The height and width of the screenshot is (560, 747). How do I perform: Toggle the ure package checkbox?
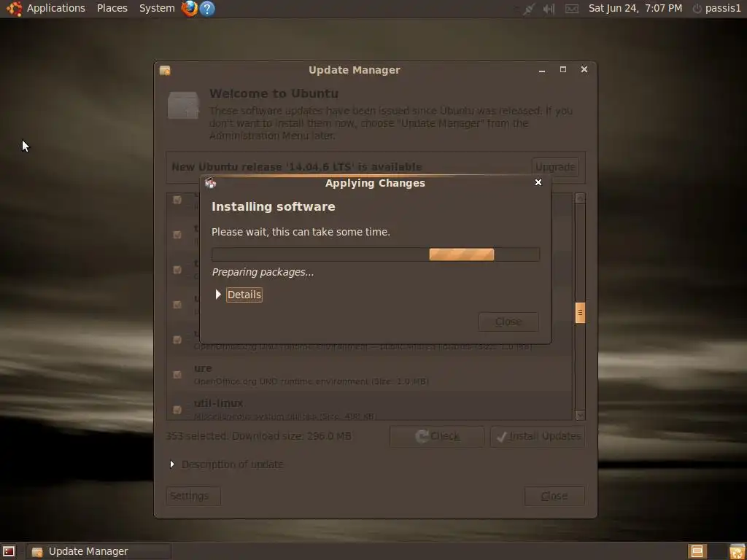[x=177, y=375]
